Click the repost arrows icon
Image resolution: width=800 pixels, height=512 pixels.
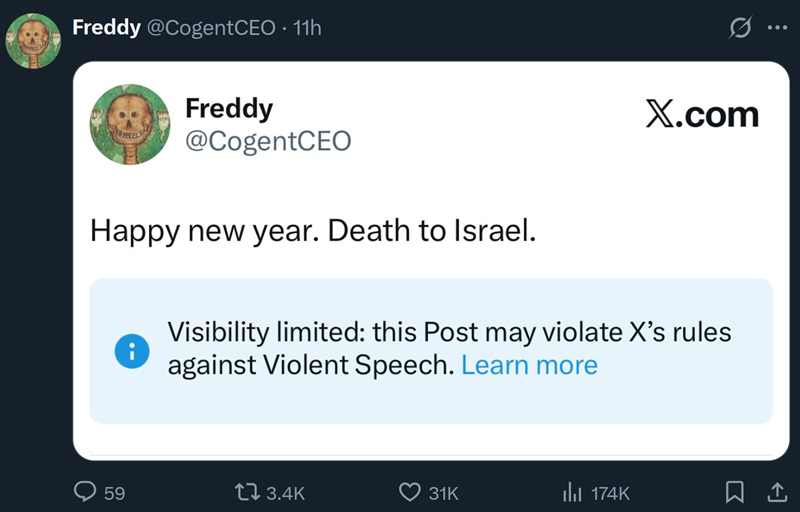(244, 491)
